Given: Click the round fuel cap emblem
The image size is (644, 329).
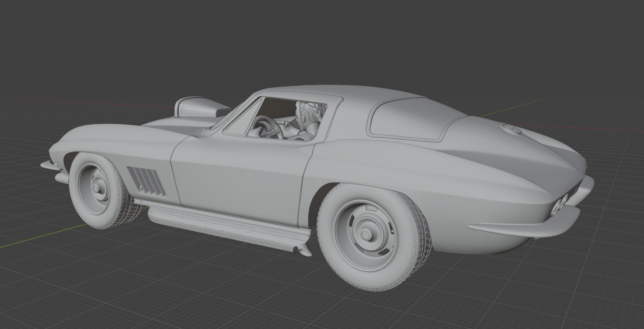Looking at the screenshot, I should (511, 129).
